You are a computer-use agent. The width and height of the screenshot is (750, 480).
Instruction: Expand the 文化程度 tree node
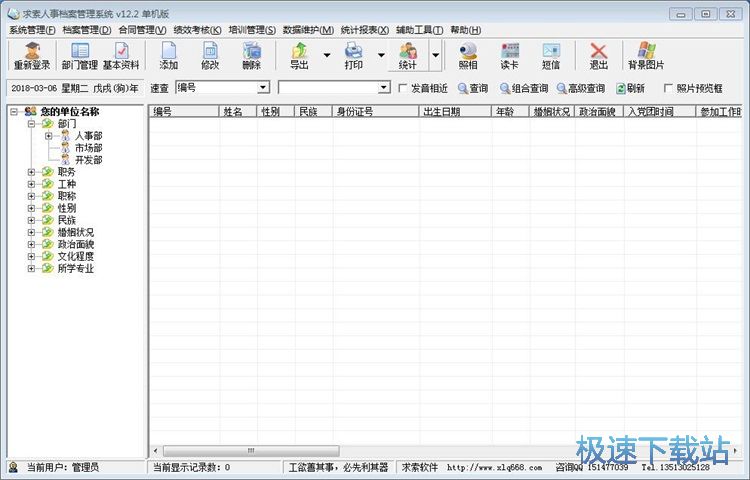point(32,256)
